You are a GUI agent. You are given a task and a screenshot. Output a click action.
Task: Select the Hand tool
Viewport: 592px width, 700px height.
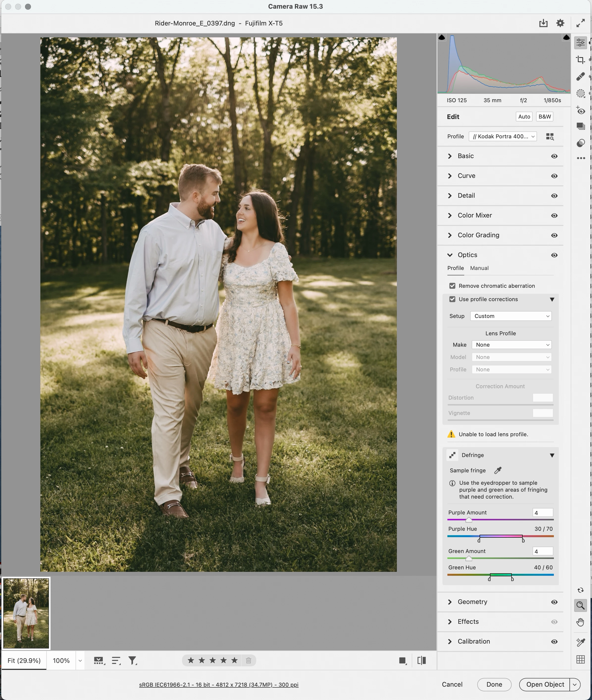580,622
